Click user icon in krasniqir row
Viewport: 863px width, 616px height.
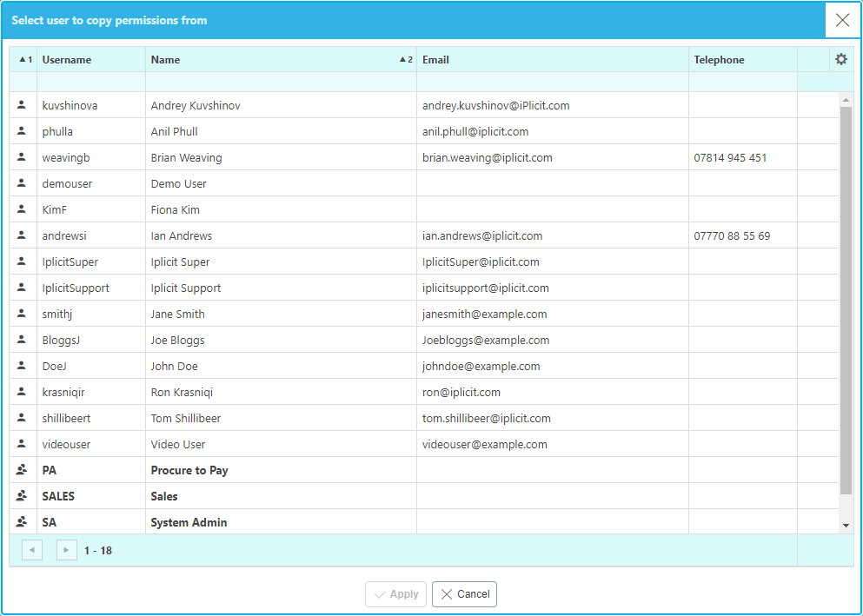pyautogui.click(x=22, y=392)
